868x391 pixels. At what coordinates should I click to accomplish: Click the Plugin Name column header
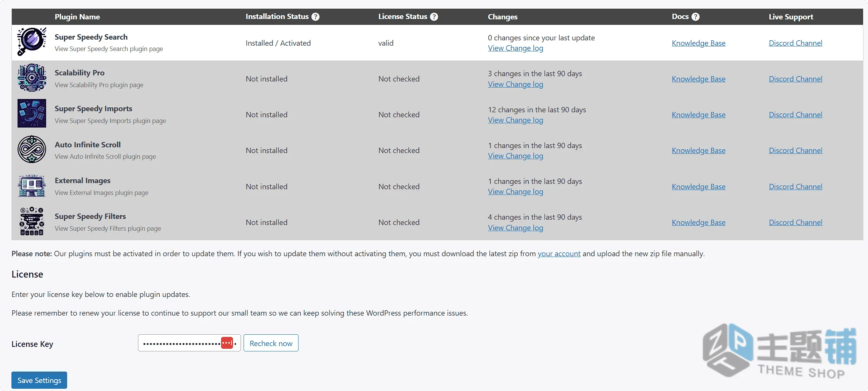click(77, 17)
